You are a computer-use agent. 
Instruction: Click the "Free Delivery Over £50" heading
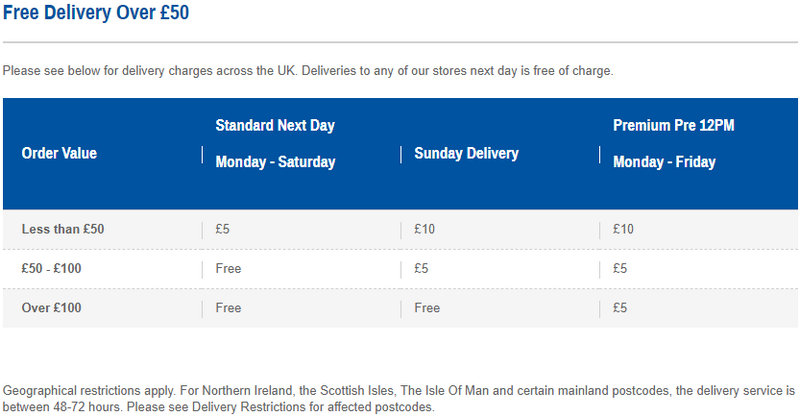click(x=95, y=14)
